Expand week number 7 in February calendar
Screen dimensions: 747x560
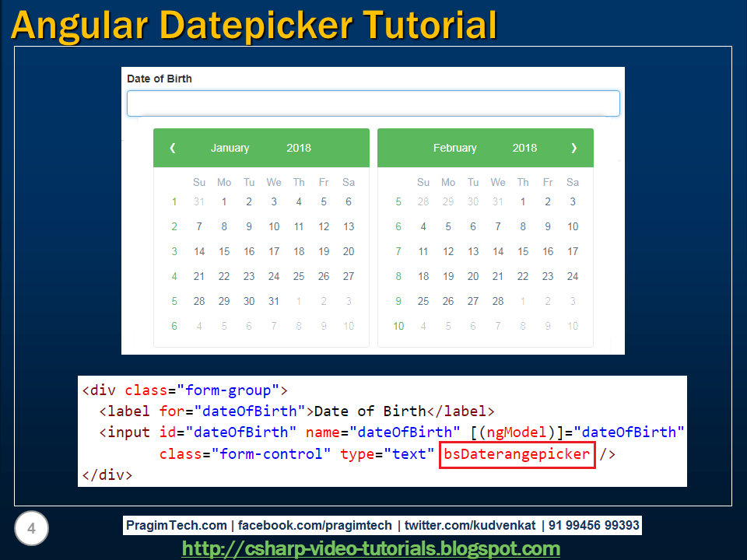tap(398, 251)
